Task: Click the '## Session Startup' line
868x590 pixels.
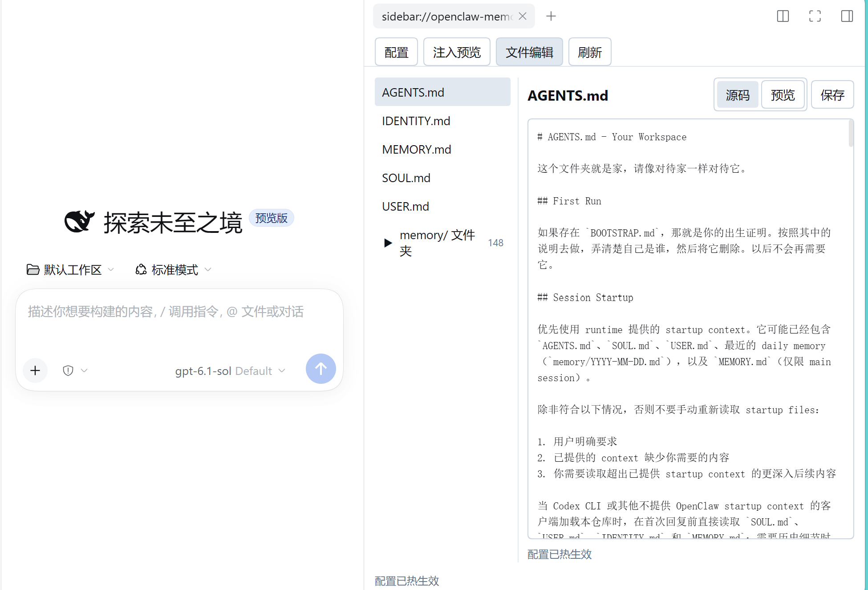Action: click(x=585, y=297)
